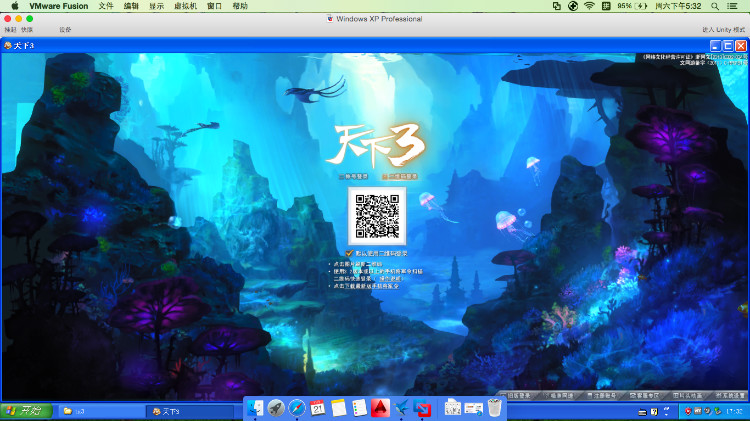
Task: Open Finder from the Dock
Action: tap(255, 408)
